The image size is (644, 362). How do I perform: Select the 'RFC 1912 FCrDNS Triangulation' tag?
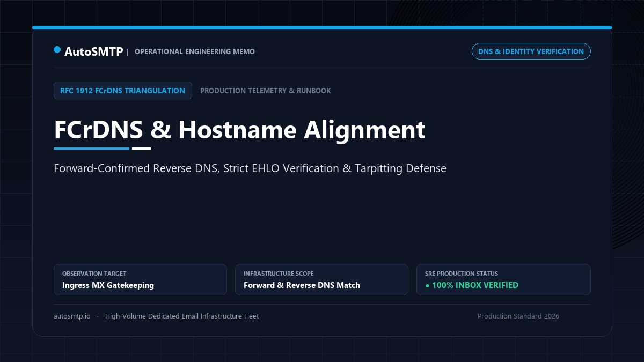[x=123, y=91]
